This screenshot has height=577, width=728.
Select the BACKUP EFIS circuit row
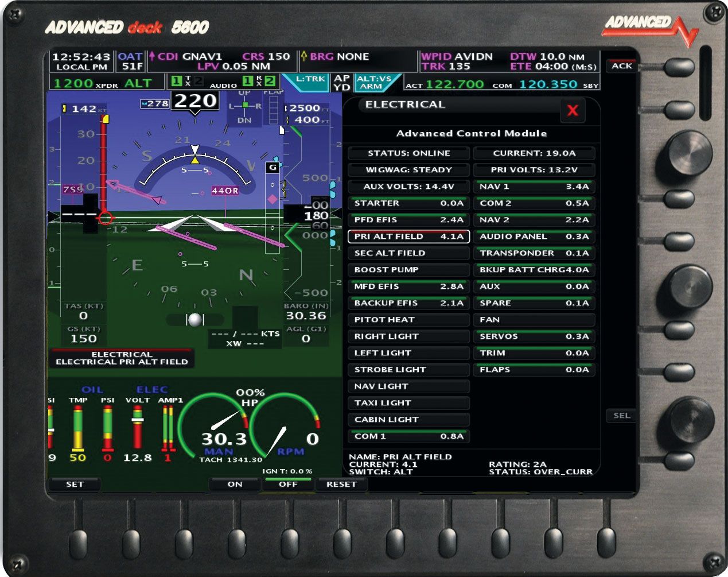point(408,303)
